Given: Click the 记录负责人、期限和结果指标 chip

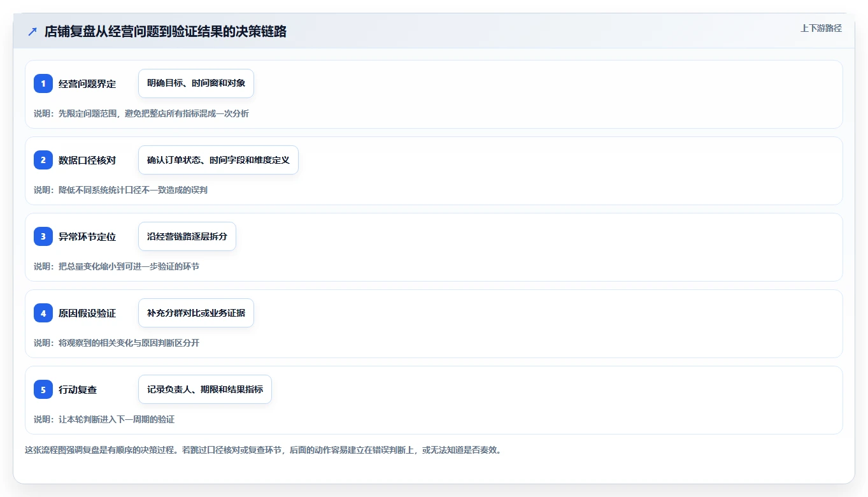Looking at the screenshot, I should [x=205, y=389].
